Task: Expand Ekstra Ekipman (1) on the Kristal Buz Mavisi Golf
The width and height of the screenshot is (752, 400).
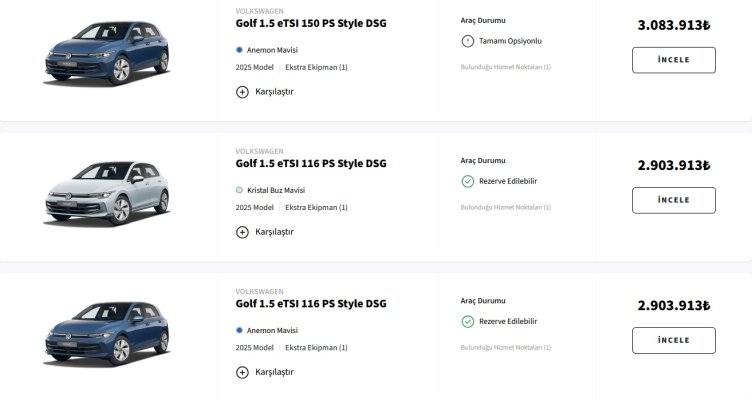Action: click(316, 207)
